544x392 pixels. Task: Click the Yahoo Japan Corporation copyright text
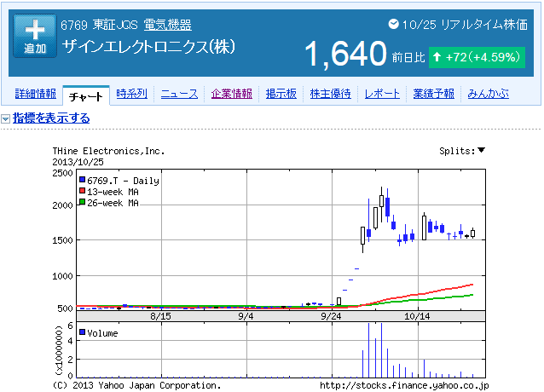tap(136, 385)
